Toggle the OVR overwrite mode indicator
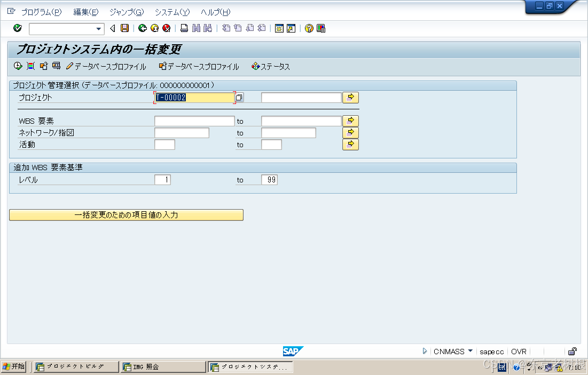The height and width of the screenshot is (375, 588). tap(519, 352)
